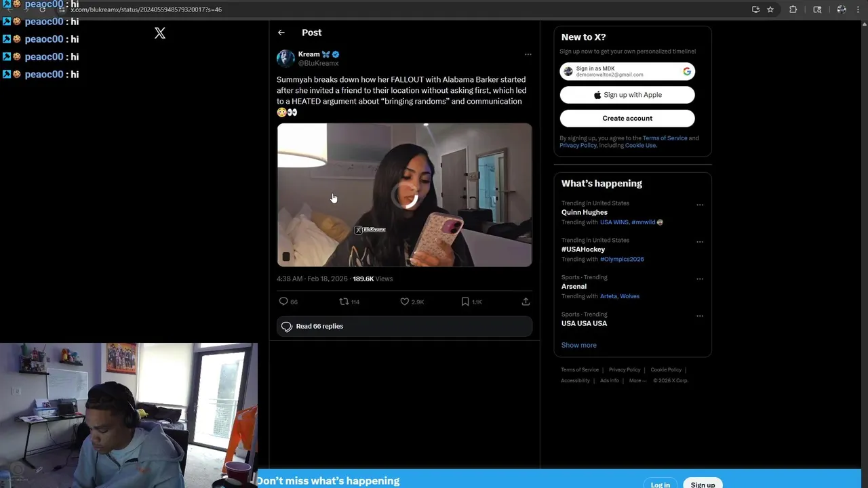868x488 pixels.
Task: Open footer Accessibility link
Action: [575, 381]
